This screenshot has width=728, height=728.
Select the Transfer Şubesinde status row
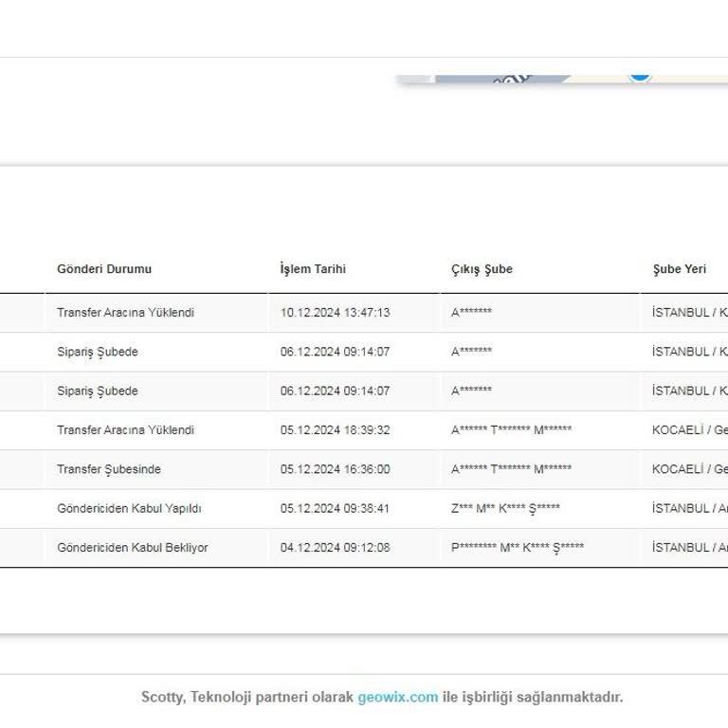point(109,469)
